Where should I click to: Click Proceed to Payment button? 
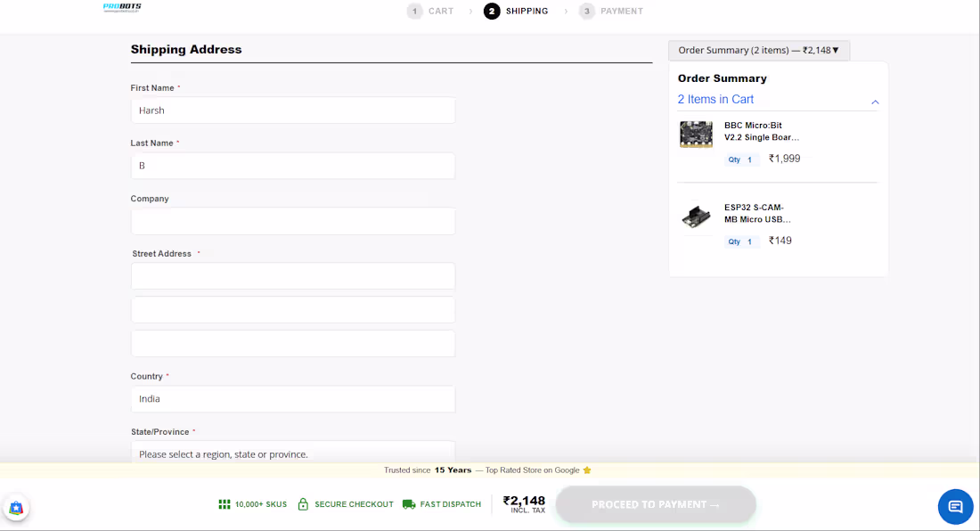click(x=656, y=503)
